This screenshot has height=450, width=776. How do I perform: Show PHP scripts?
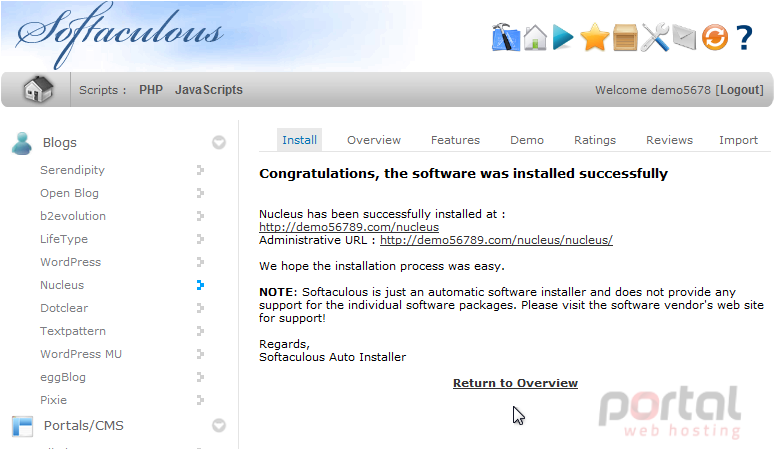coord(151,90)
